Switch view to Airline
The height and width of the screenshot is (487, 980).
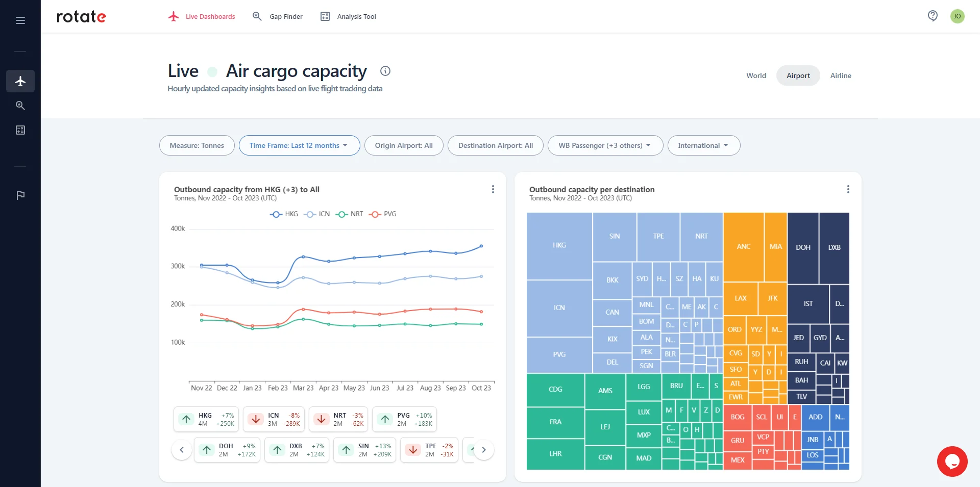tap(841, 75)
